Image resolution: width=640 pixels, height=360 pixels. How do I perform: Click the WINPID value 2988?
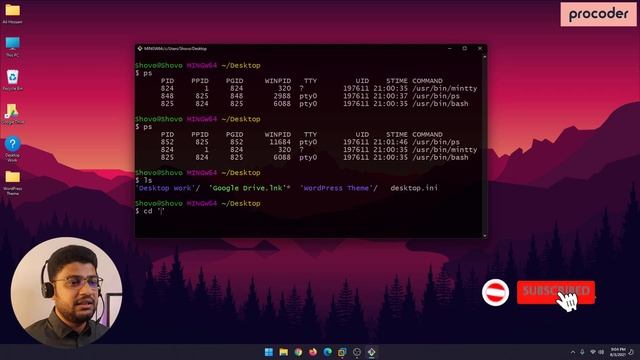coord(282,96)
